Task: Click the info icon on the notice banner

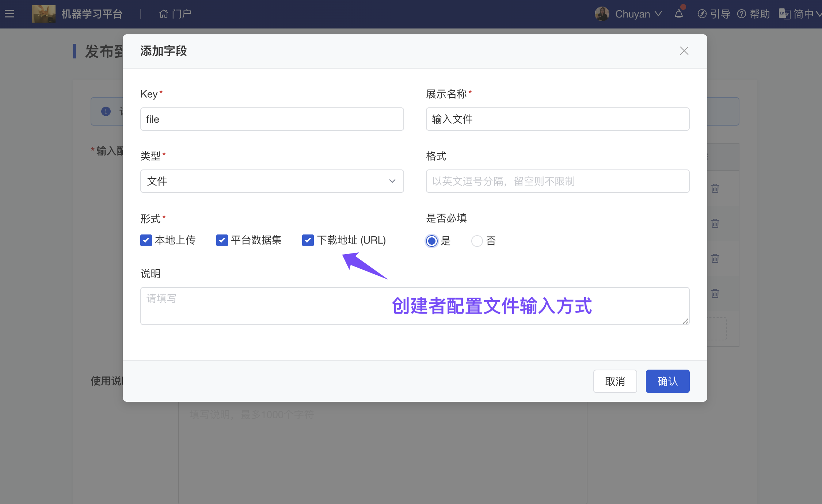Action: (x=106, y=111)
